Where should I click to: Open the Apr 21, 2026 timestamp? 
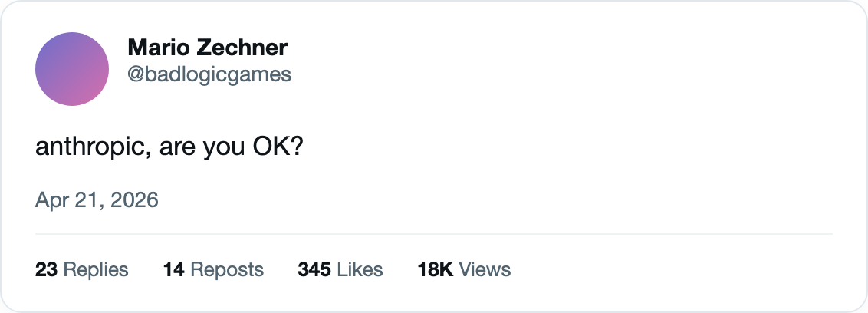[97, 200]
